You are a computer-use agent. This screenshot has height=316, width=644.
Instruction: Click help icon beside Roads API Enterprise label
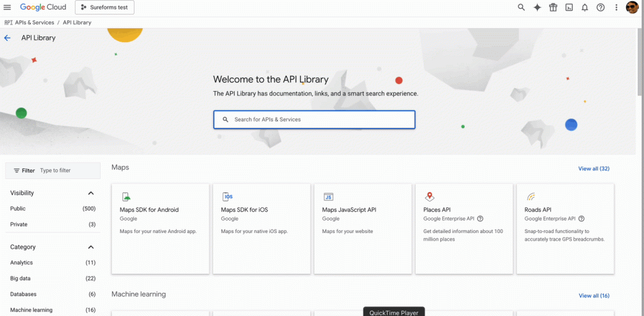[581, 219]
